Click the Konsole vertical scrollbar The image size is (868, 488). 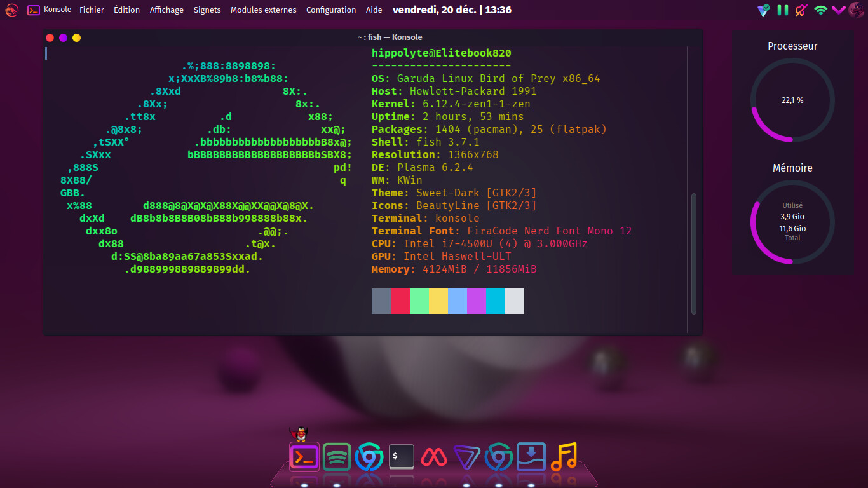tap(694, 254)
